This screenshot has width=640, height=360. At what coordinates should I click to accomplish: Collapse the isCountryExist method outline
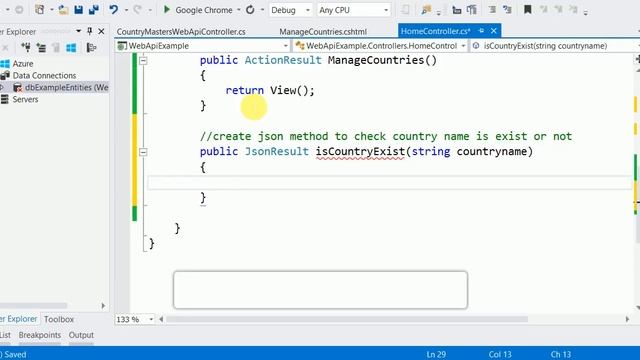[x=143, y=152]
